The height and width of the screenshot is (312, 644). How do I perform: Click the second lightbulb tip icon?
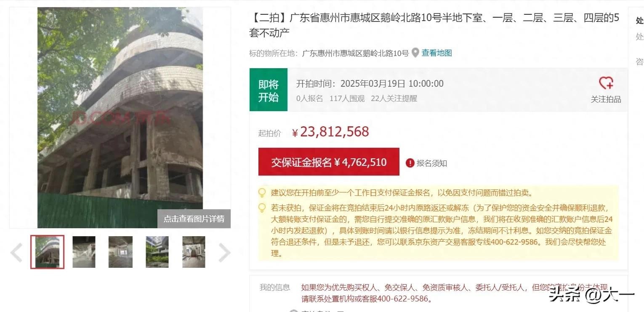coord(262,208)
